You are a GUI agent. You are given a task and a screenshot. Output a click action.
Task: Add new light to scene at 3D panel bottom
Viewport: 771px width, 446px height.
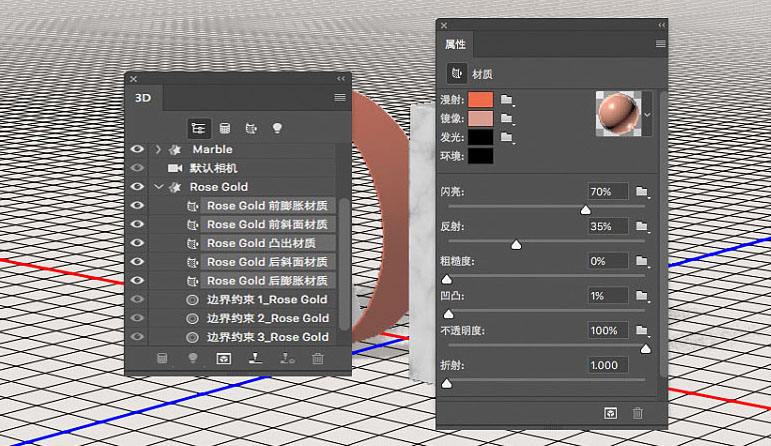coord(193,358)
